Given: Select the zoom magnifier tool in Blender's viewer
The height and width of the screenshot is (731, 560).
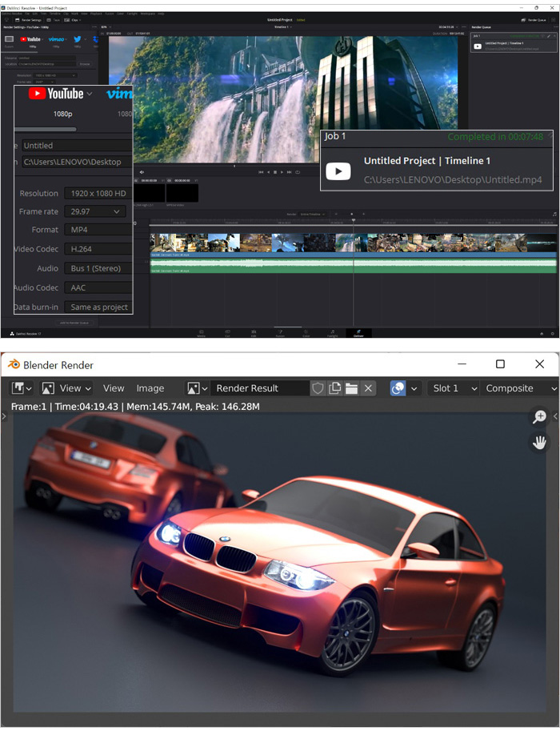Looking at the screenshot, I should pos(539,416).
